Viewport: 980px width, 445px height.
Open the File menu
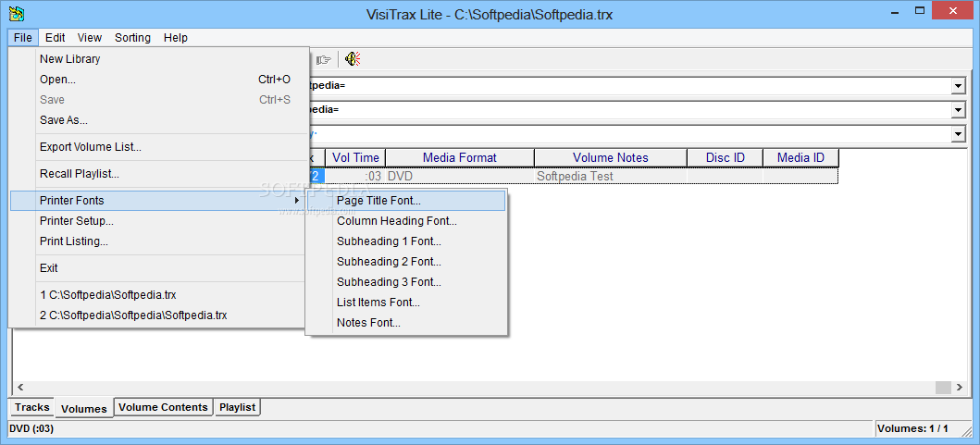pyautogui.click(x=22, y=38)
